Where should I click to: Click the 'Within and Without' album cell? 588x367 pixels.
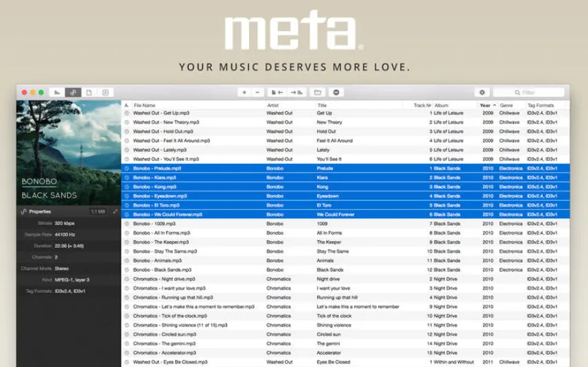tap(454, 362)
